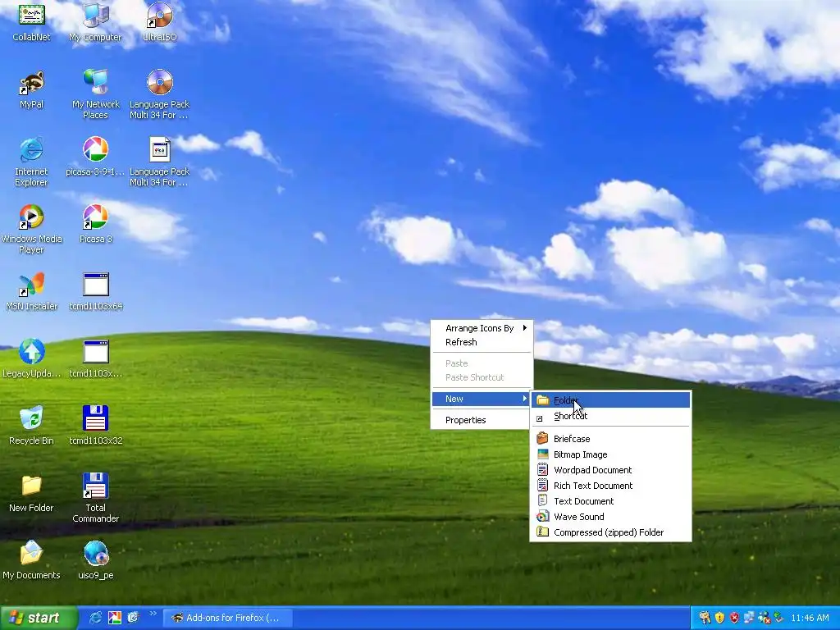Click the New context menu entry
840x630 pixels.
482,399
